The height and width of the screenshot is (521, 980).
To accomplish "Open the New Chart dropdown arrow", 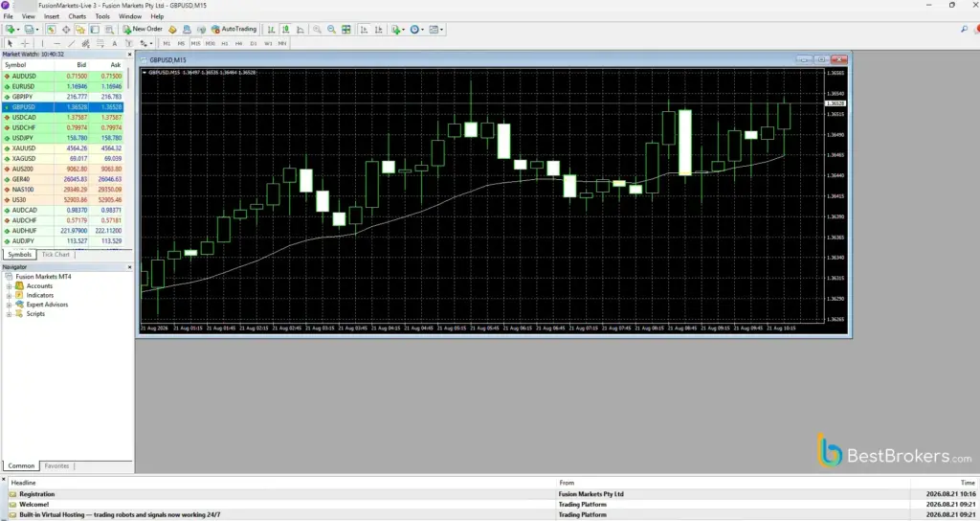I will (18, 30).
